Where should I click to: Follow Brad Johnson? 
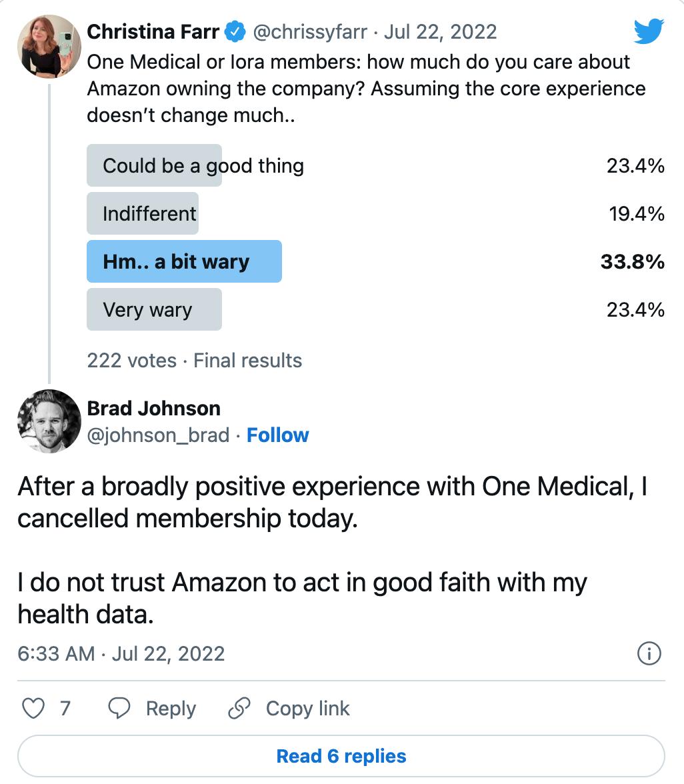277,435
